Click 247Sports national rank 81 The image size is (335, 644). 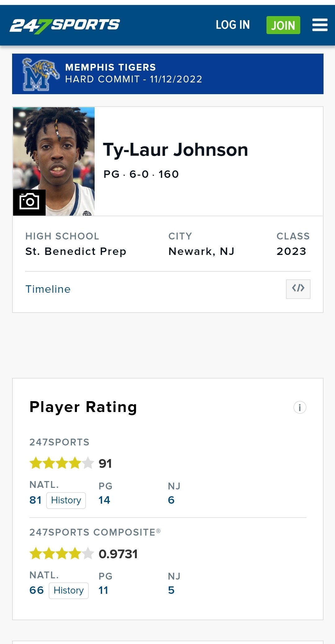(x=35, y=500)
